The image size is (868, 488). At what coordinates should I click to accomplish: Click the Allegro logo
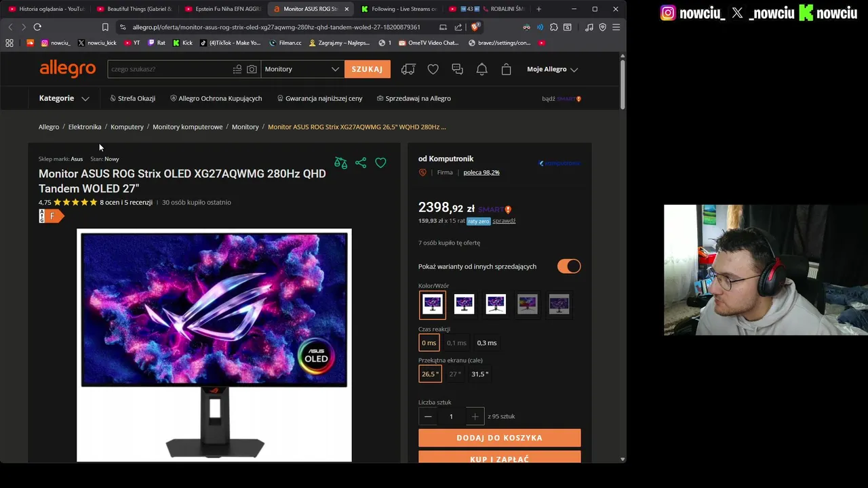click(x=67, y=68)
